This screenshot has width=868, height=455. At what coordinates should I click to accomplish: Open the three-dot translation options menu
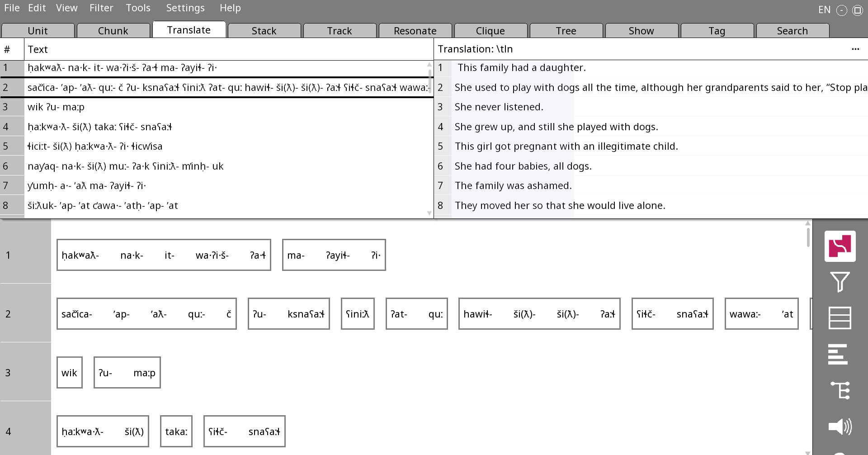tap(855, 49)
